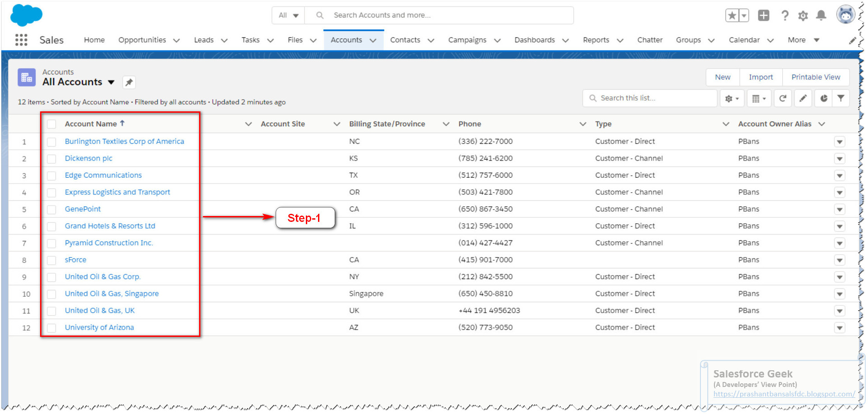
Task: Click the Search Accounts and more field
Action: coord(439,15)
